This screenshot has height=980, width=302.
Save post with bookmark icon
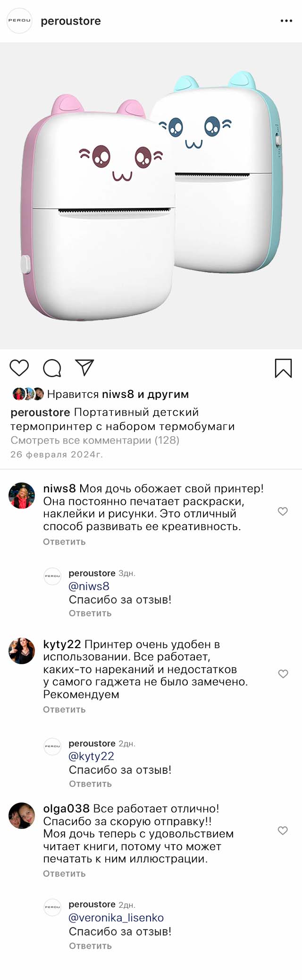click(283, 368)
